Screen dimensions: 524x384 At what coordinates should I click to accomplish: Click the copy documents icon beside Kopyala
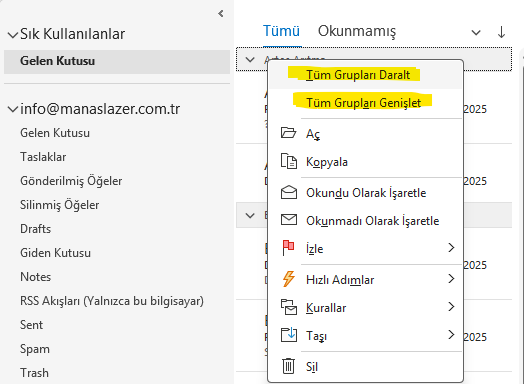click(x=288, y=161)
